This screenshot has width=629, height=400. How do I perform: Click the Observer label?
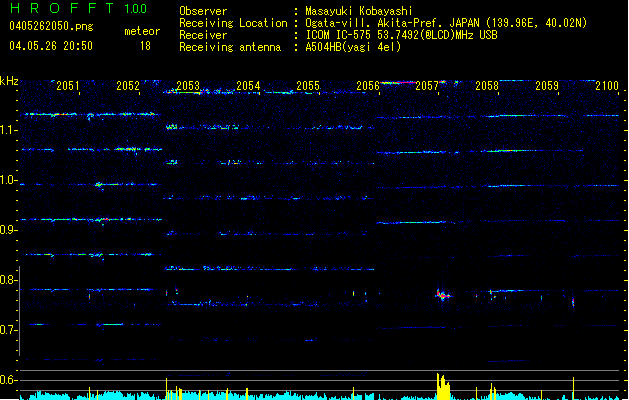coord(203,11)
